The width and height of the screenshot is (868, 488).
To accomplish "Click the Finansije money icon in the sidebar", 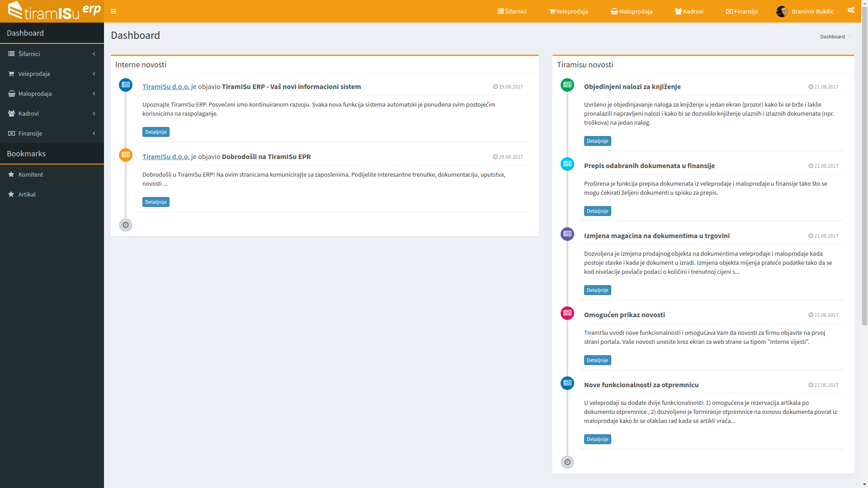I will [x=11, y=133].
